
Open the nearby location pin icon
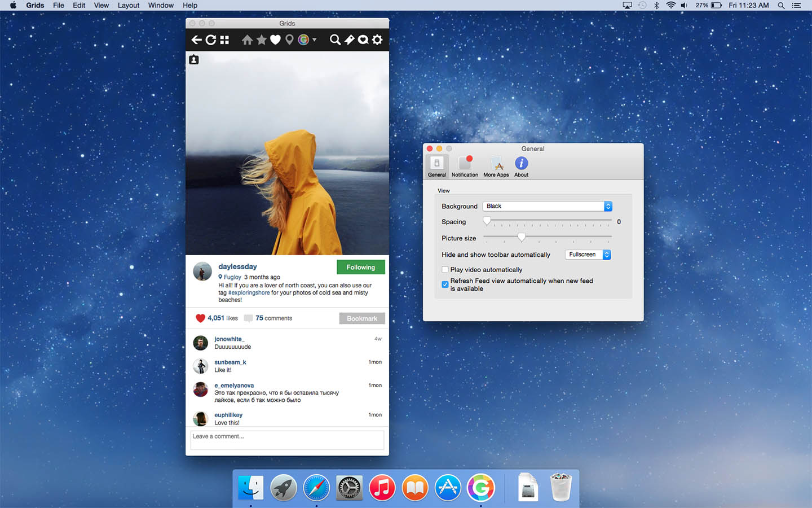[x=289, y=40]
